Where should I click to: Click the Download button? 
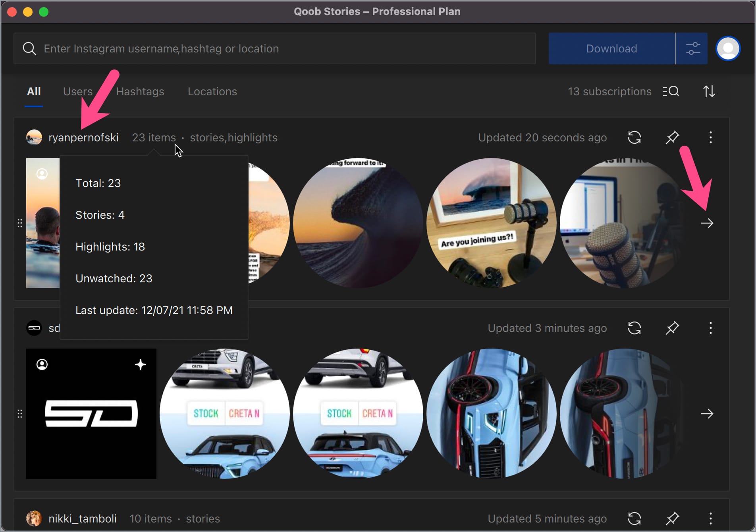[611, 48]
